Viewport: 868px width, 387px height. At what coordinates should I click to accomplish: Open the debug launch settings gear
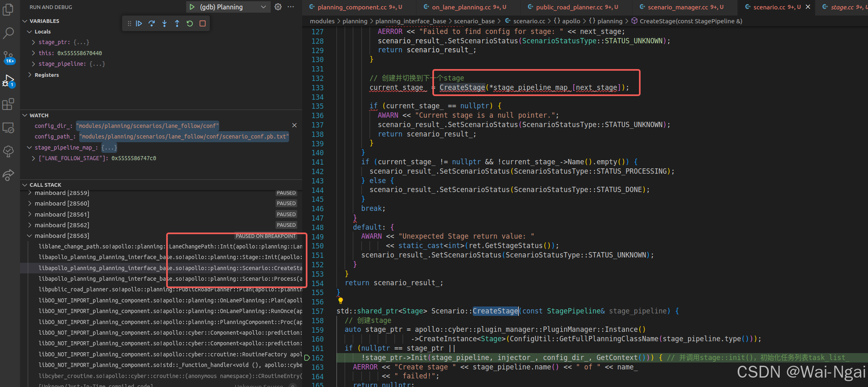278,7
